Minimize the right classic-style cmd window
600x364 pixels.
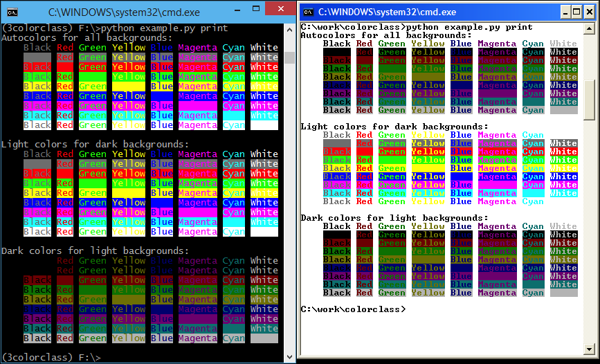pos(566,12)
